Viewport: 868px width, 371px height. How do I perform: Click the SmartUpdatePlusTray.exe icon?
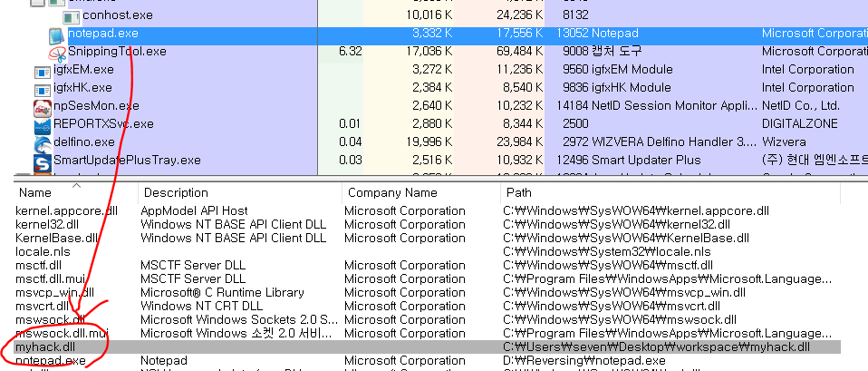tap(43, 162)
